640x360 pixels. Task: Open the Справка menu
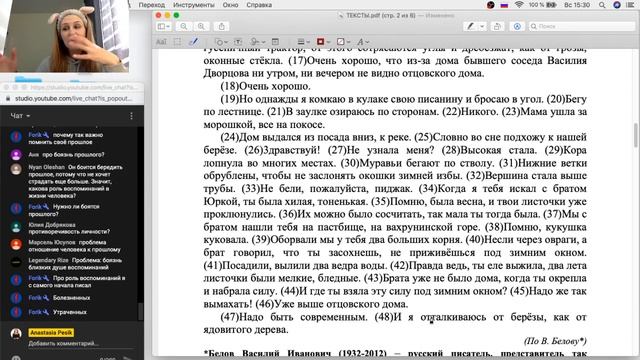259,5
